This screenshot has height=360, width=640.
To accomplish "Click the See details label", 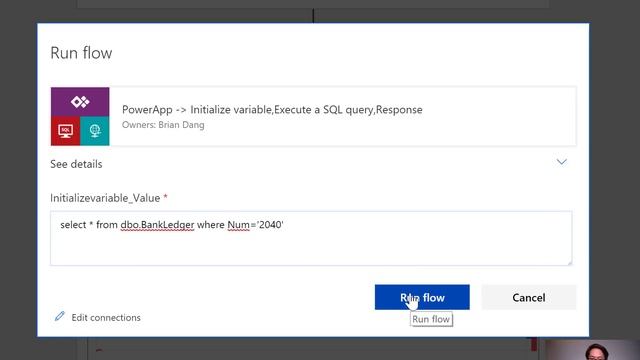I will (x=76, y=164).
